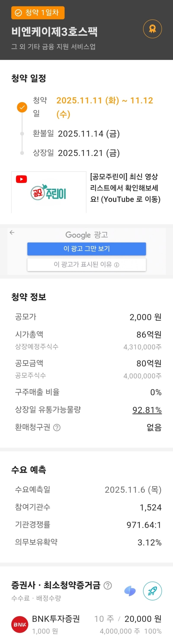Select the red BNK logo

[x=20, y=625]
